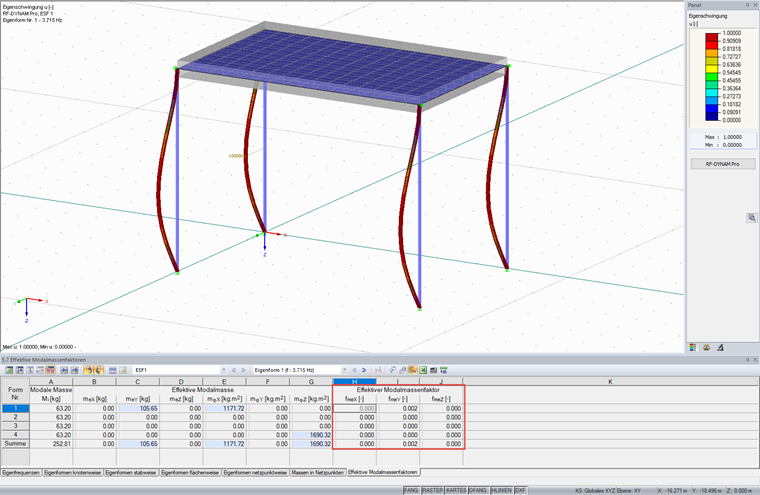Switch to Massen in Netzpunkten tab
Screen dimensions: 760x495
[317, 472]
